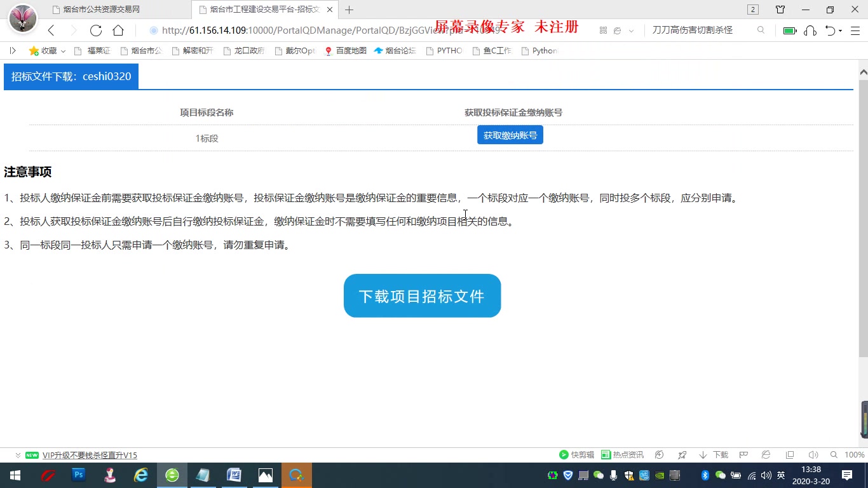Adjust the 100% page zoom control
This screenshot has height=488, width=868.
pyautogui.click(x=855, y=455)
